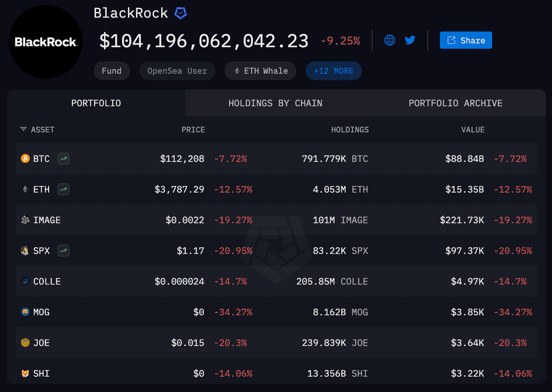
Task: Click the BTC chart icon
Action: tap(63, 159)
